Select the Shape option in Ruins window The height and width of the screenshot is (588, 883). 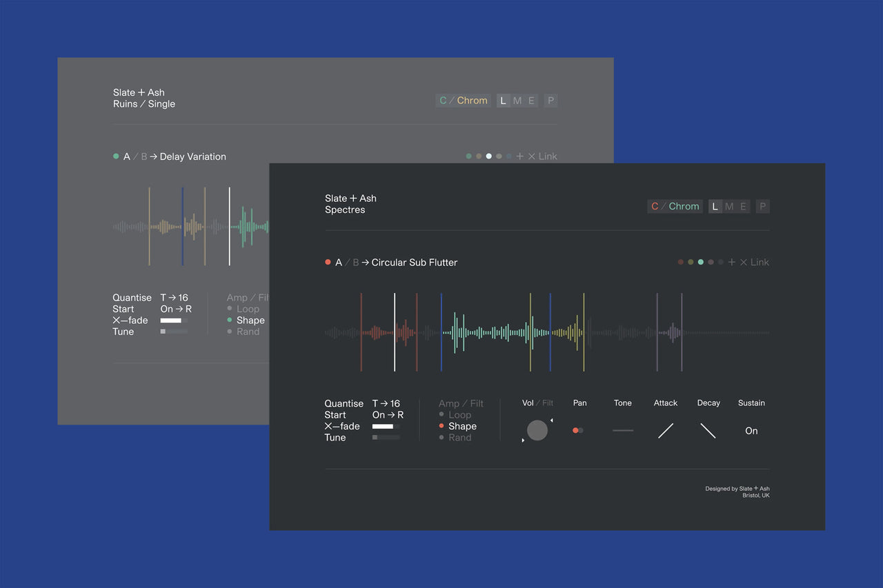click(x=246, y=320)
